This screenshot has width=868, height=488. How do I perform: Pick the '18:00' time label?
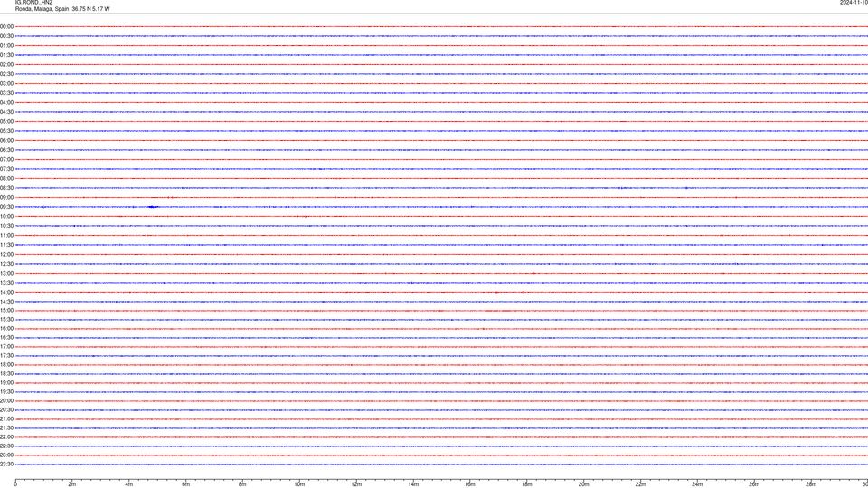click(6, 364)
